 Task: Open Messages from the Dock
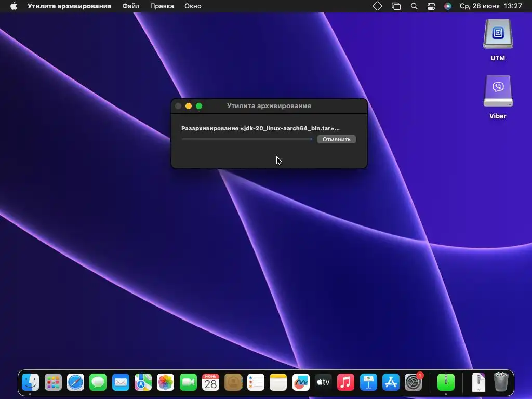(x=98, y=382)
